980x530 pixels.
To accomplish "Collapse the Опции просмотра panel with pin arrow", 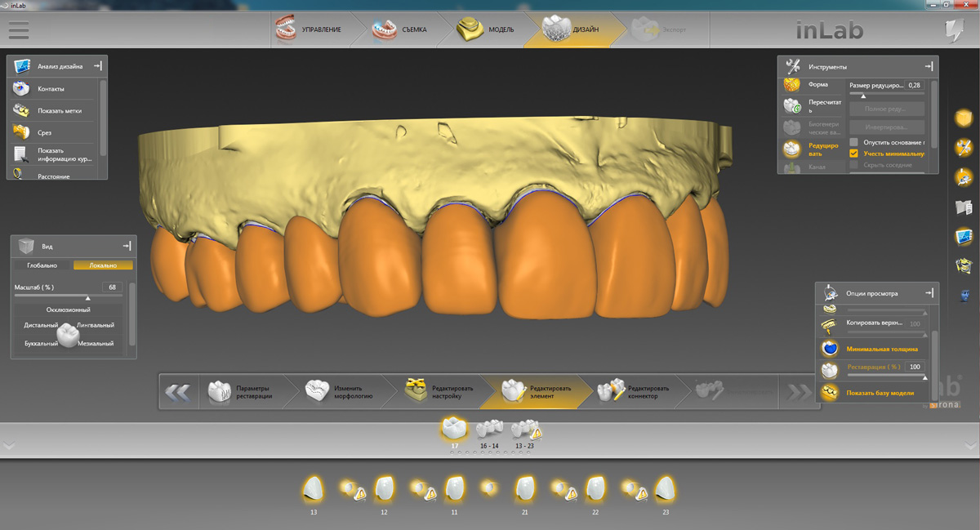I will (x=929, y=292).
